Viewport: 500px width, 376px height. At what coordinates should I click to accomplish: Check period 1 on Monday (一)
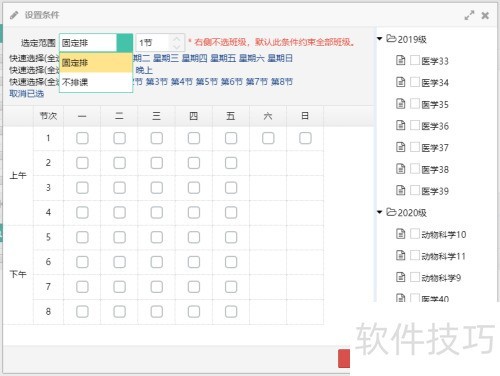[82, 138]
